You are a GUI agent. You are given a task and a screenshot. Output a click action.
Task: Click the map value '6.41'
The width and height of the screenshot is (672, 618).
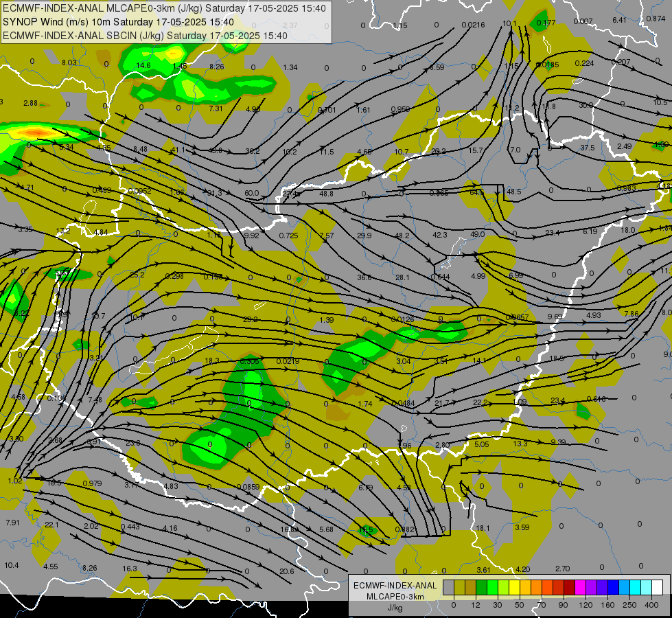click(619, 20)
